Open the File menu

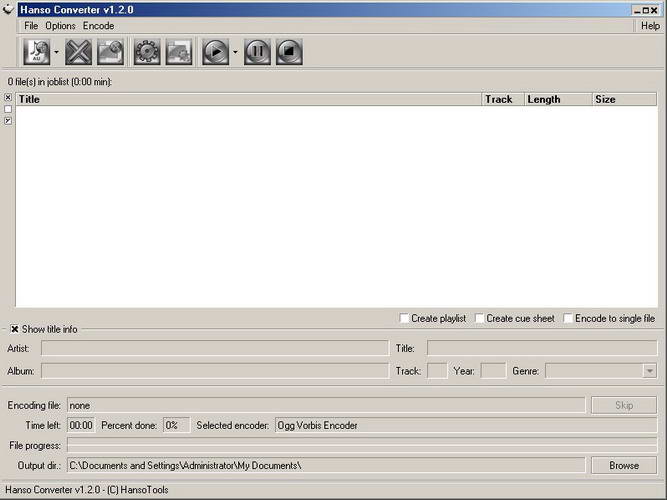click(x=31, y=26)
